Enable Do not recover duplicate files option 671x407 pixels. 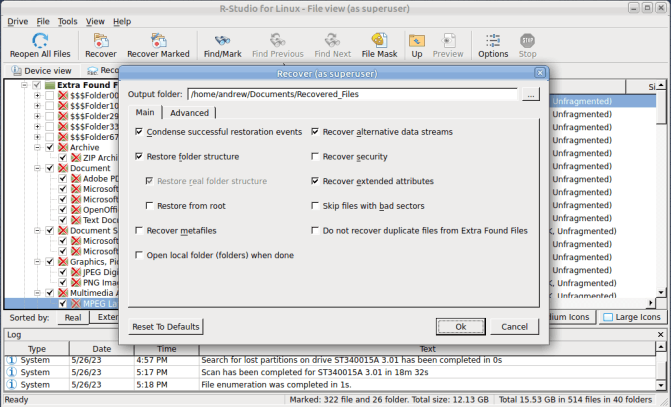315,230
